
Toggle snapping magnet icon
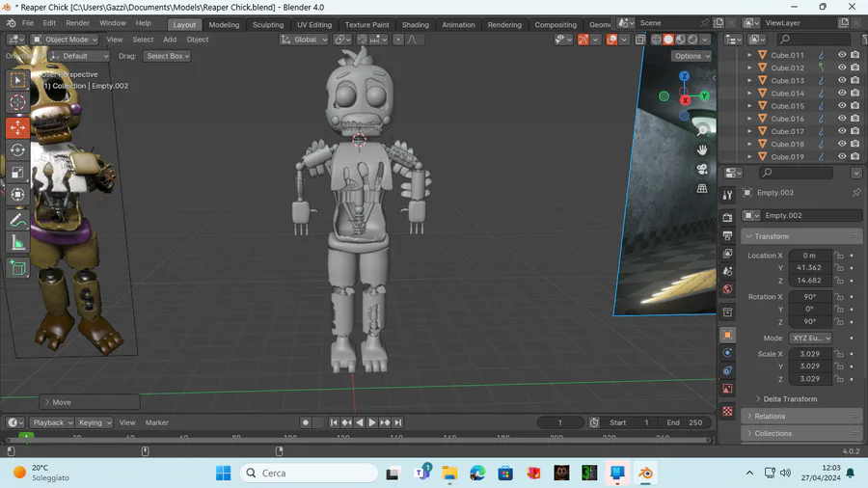coord(362,40)
